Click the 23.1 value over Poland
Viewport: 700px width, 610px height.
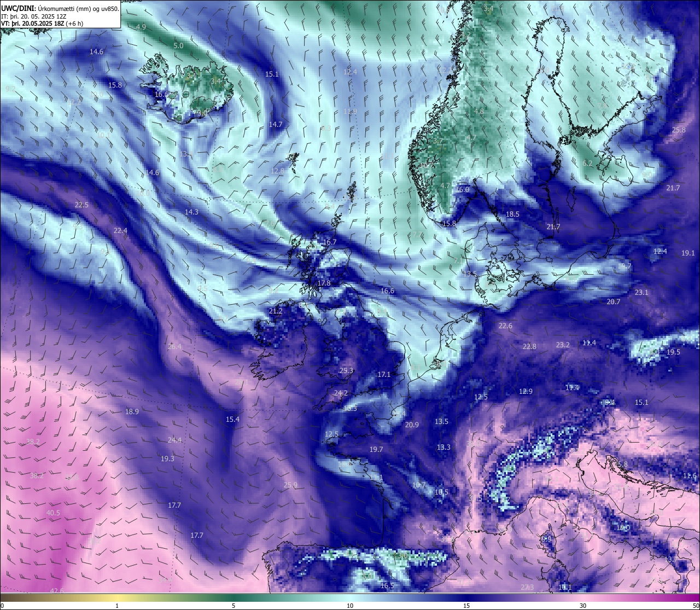(x=641, y=292)
